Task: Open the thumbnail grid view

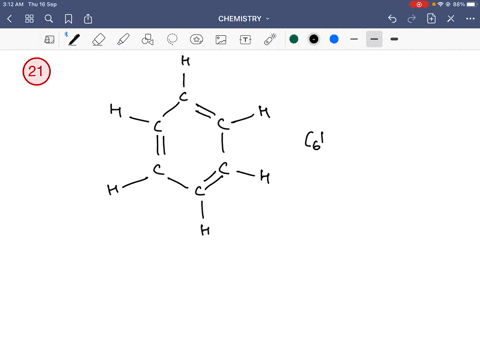Action: 29,19
